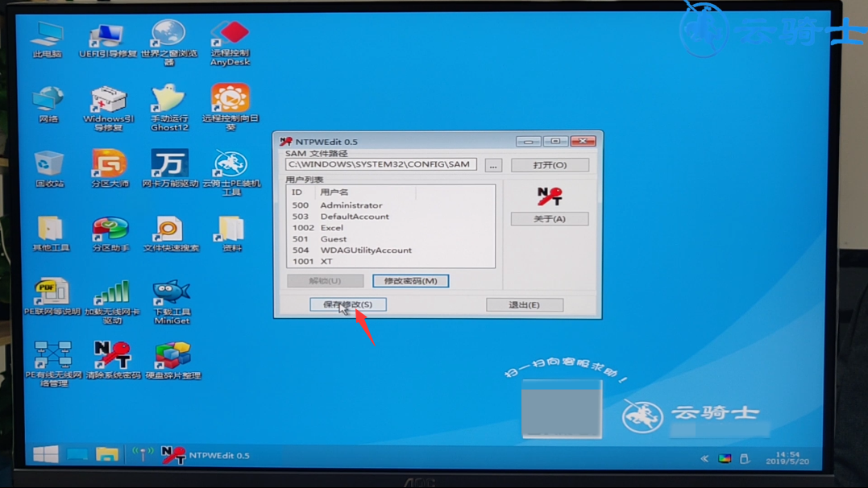Image resolution: width=868 pixels, height=488 pixels.
Task: Select the Administrator user row
Action: (x=351, y=205)
